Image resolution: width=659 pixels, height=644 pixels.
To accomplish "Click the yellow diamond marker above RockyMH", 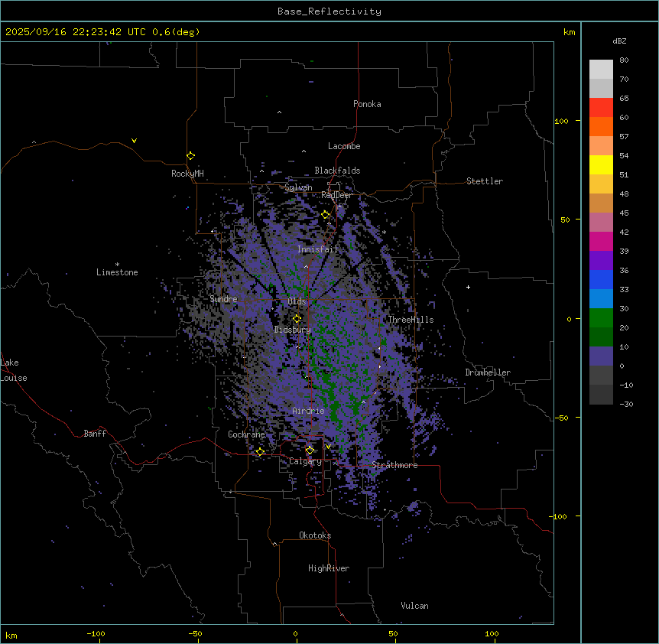I will pyautogui.click(x=190, y=155).
